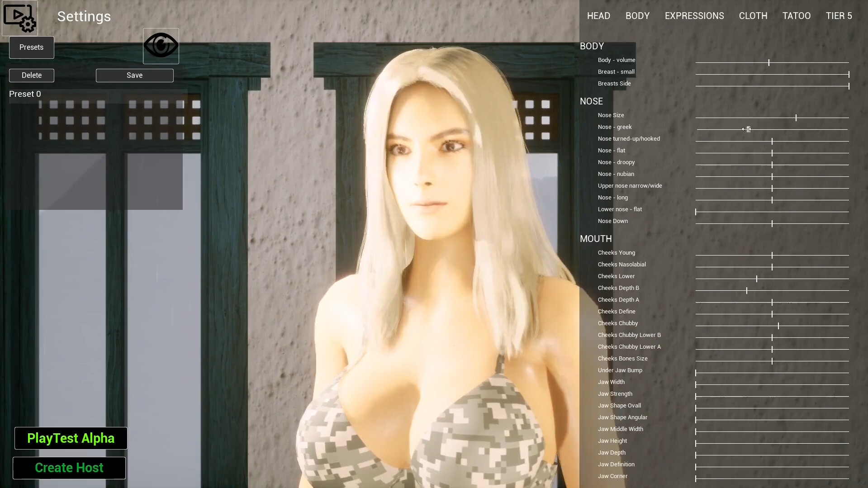Save the current preset
This screenshot has height=488, width=868.
(134, 75)
